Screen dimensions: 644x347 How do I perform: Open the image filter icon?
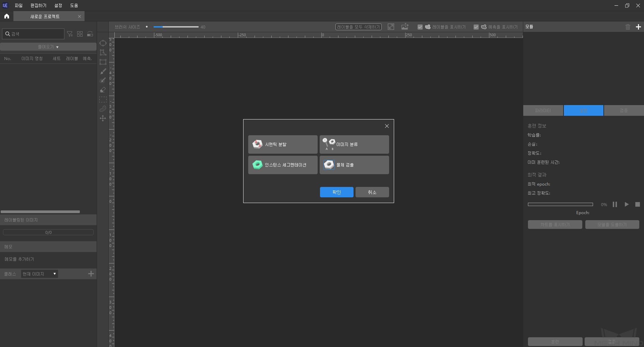pos(70,34)
